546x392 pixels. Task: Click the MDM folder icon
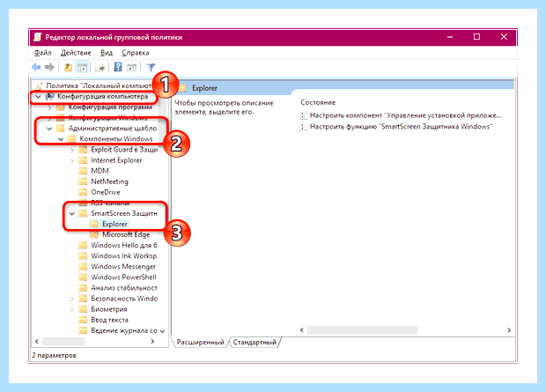pyautogui.click(x=83, y=171)
